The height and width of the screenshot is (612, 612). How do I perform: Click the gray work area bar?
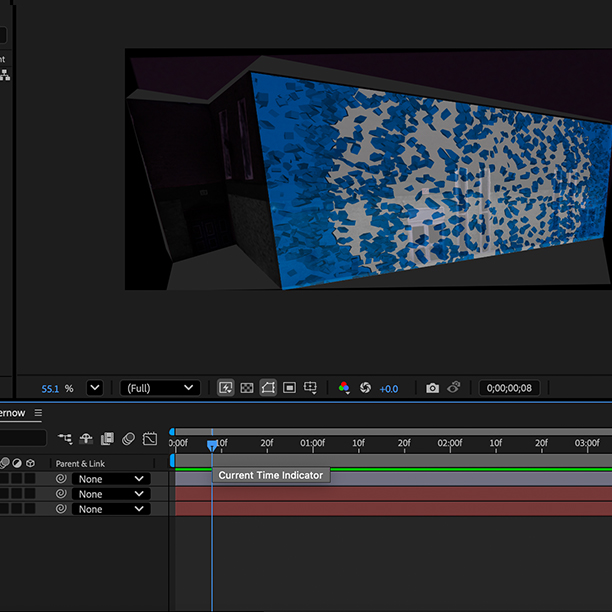(x=393, y=461)
